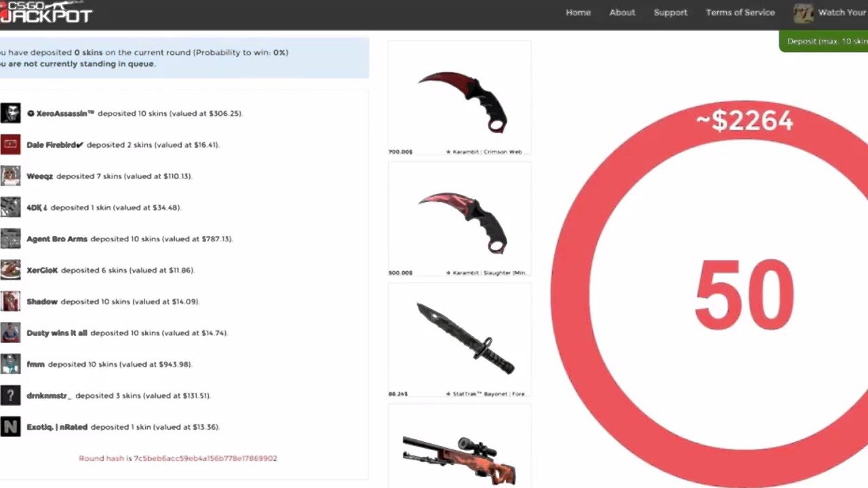Click drnknmstr_ valued at $131.51 entry
Image resolution: width=868 pixels, height=488 pixels.
point(119,395)
